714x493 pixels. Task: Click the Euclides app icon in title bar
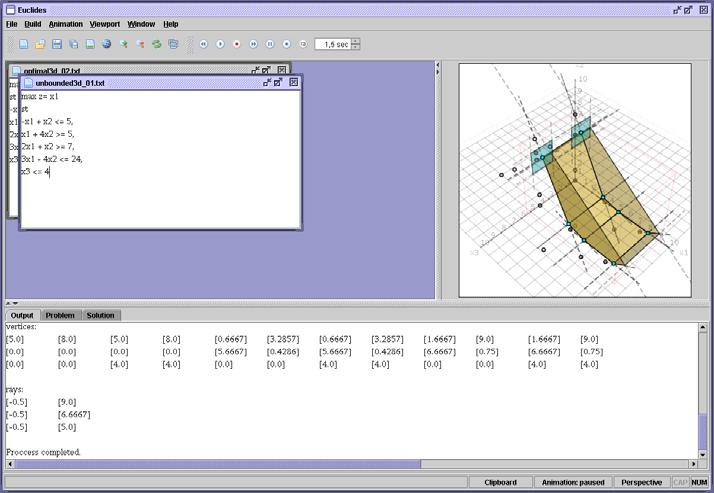click(x=10, y=10)
